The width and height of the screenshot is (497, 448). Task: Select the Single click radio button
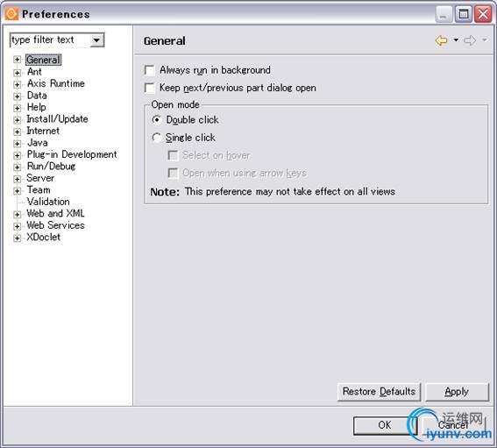coord(157,138)
